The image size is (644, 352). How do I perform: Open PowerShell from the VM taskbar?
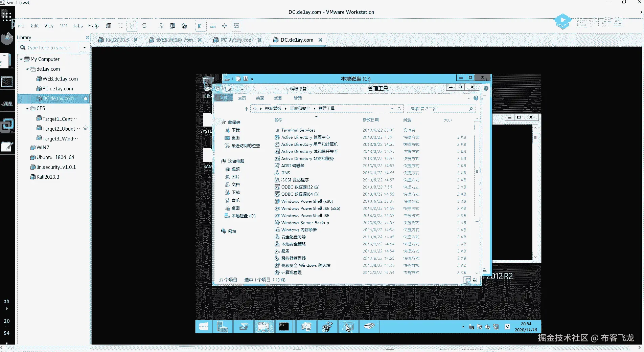[x=244, y=327]
